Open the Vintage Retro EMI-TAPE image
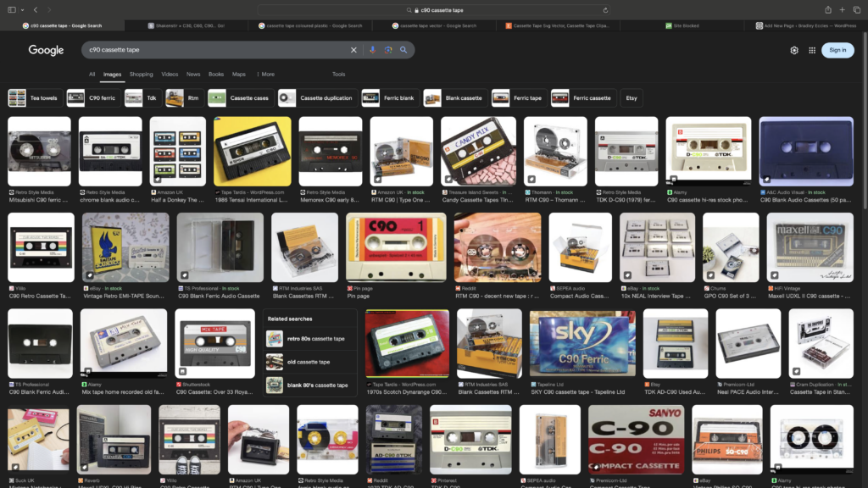Screen dimensions: 868x488 tap(125, 247)
